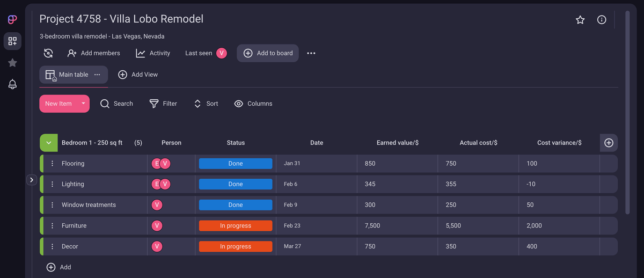Viewport: 644px width, 278px height.
Task: Change the Furniture In progress status
Action: tap(236, 226)
